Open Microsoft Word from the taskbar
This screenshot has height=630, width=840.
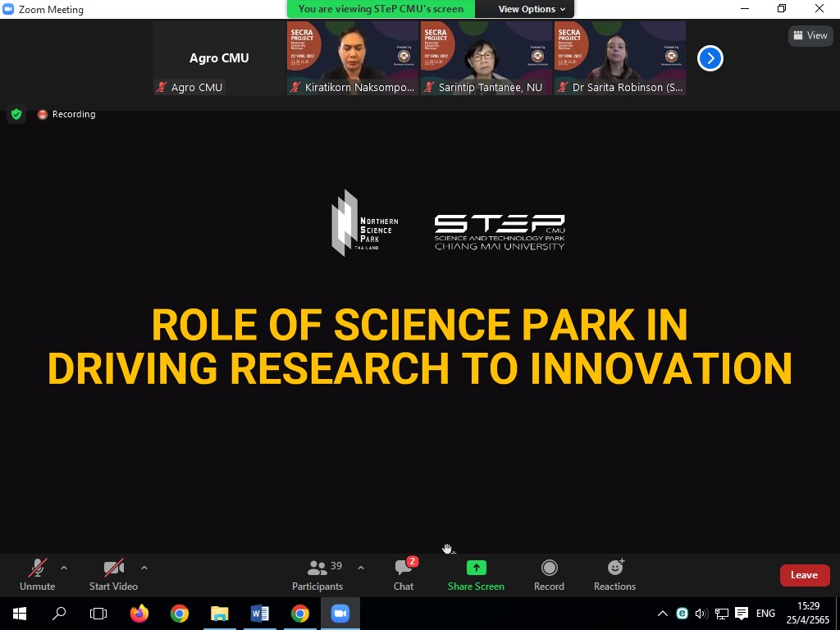tap(260, 614)
